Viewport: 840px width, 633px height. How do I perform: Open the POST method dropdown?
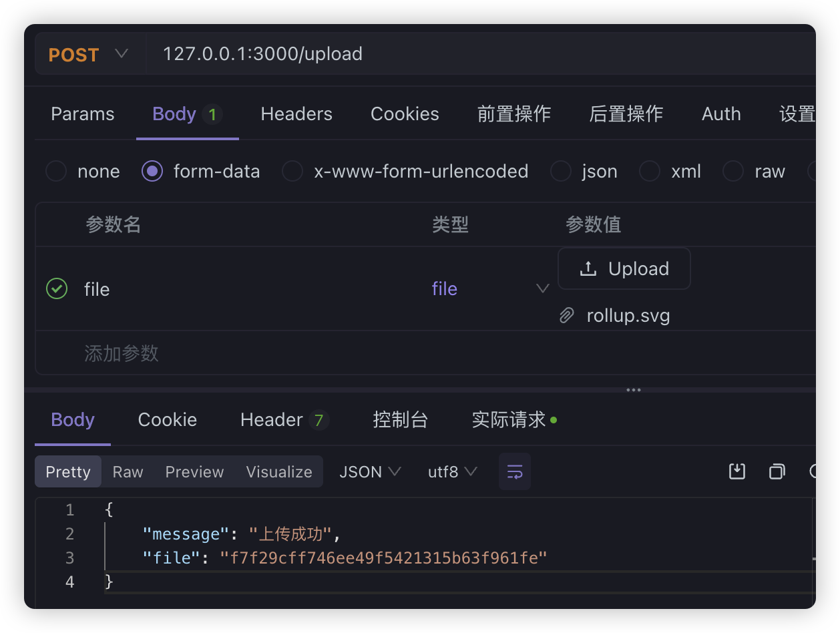88,54
